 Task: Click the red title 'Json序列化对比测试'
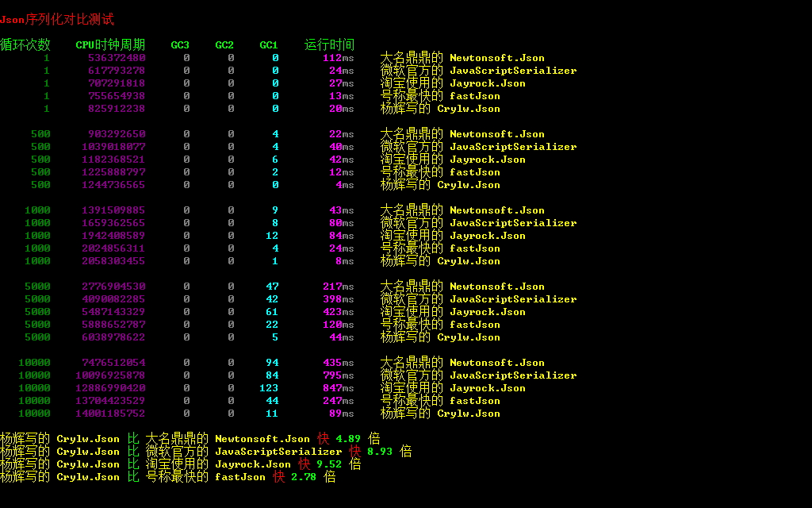tap(57, 20)
